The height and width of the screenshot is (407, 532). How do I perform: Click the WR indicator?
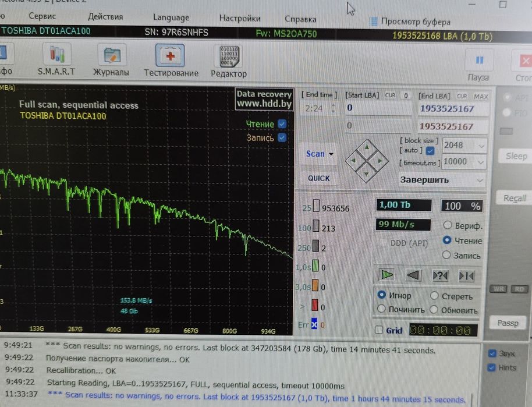coord(498,289)
